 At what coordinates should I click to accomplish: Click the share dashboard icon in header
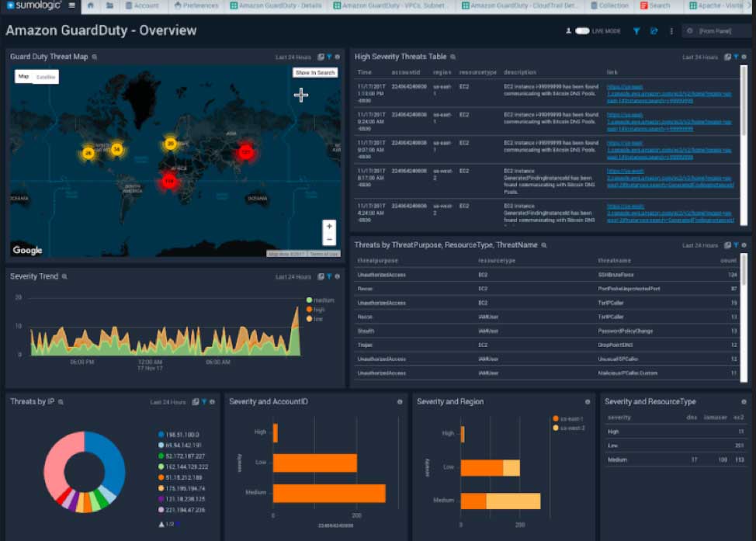click(654, 31)
